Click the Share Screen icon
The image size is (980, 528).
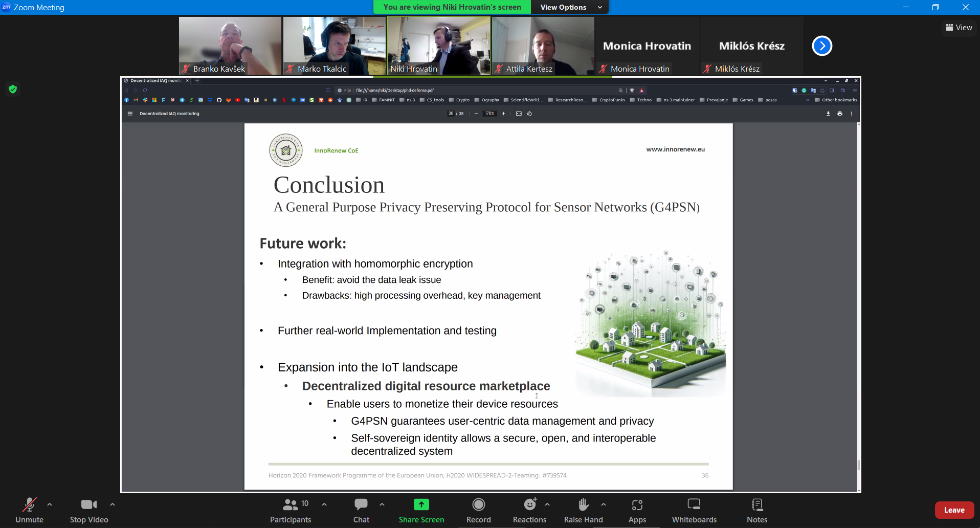tap(421, 505)
